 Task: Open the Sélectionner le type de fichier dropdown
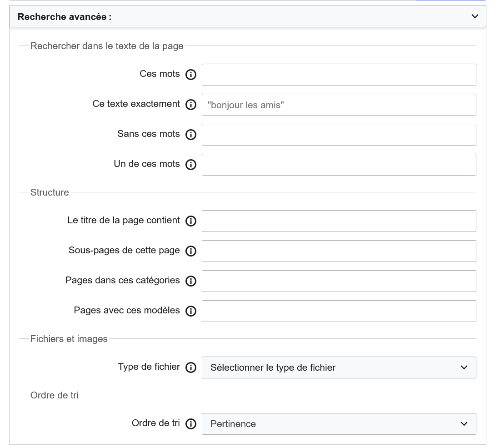(339, 367)
